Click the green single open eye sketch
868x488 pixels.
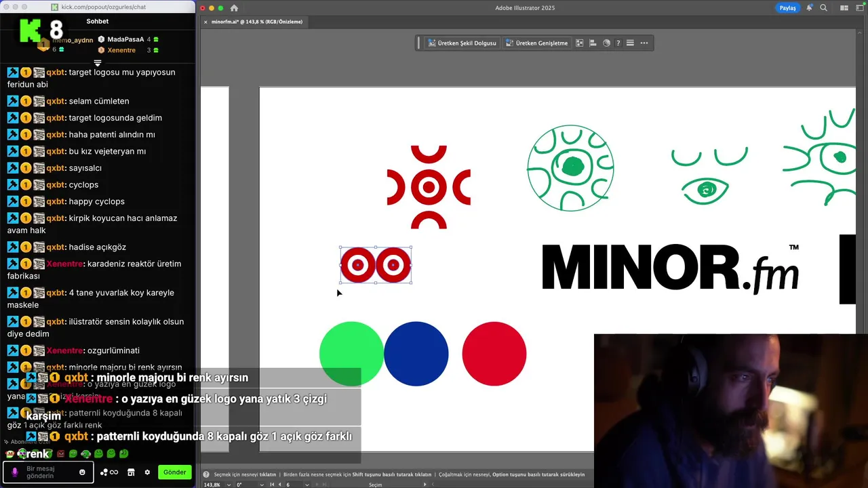pos(705,191)
